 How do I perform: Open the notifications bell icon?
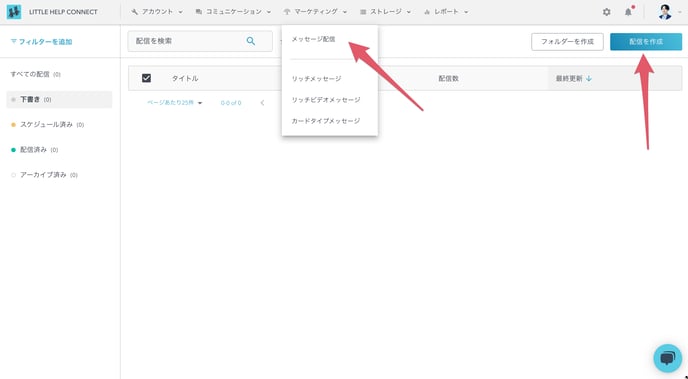628,12
